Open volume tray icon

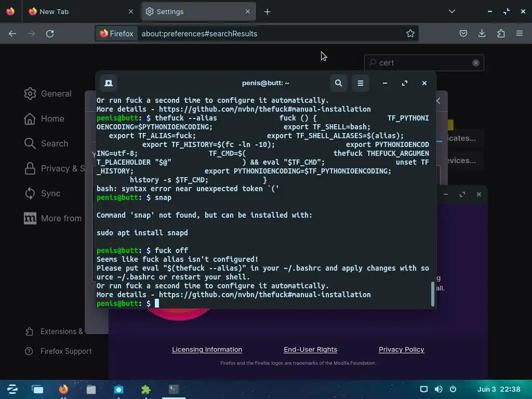tap(438, 389)
